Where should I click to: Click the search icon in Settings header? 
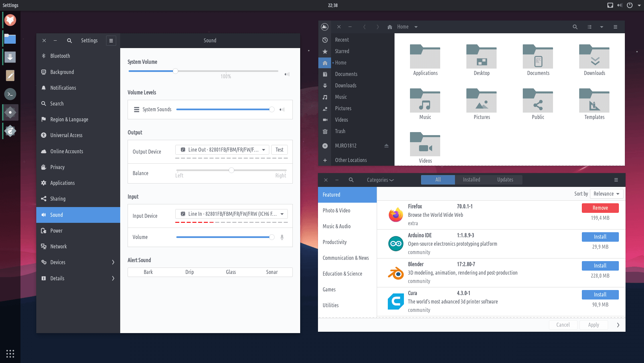pos(69,41)
